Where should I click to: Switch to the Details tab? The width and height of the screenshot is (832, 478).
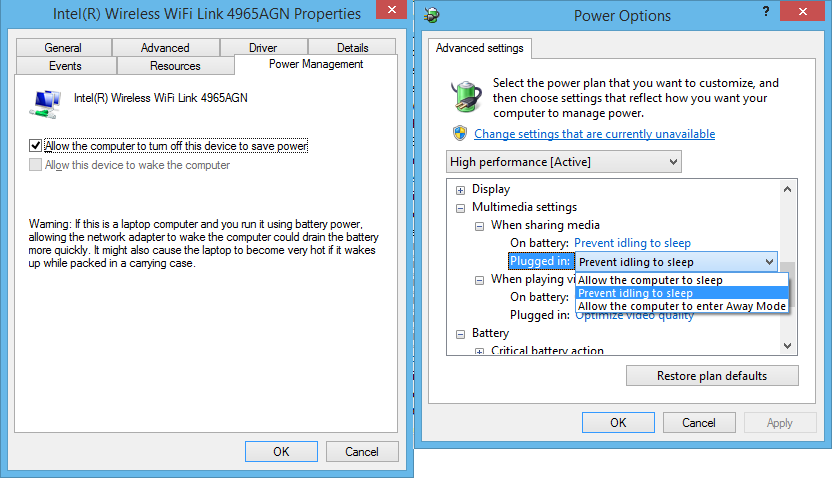(352, 48)
